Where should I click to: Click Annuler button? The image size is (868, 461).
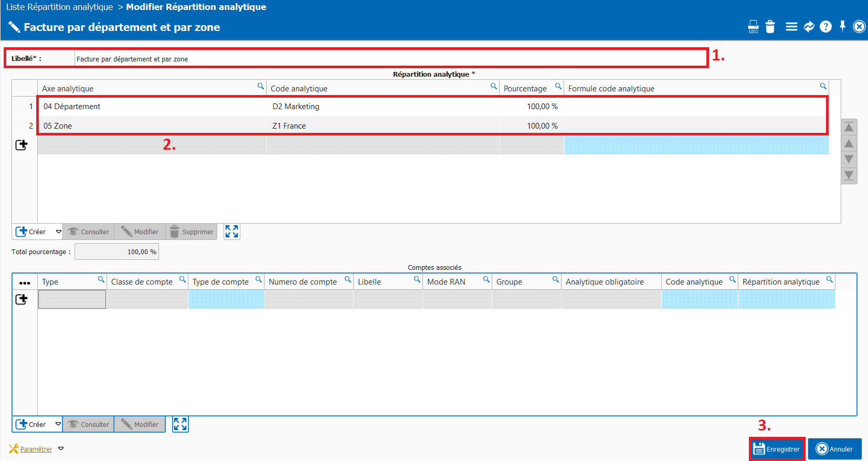834,449
